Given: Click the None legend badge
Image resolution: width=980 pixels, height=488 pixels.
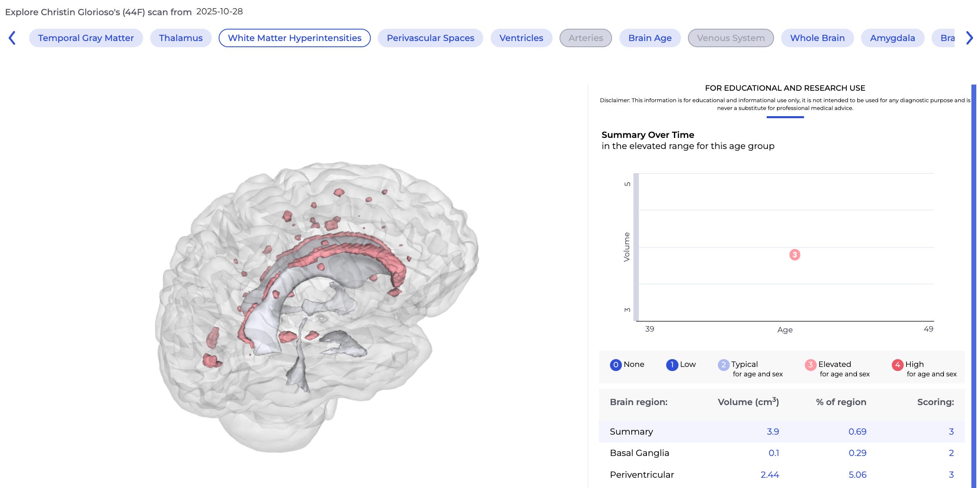Looking at the screenshot, I should (615, 365).
